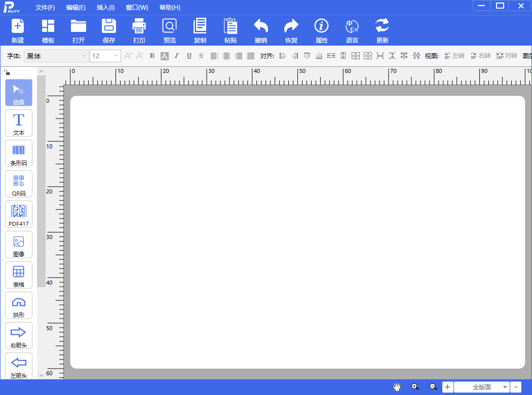Open the 文件(F) menu

(x=45, y=8)
